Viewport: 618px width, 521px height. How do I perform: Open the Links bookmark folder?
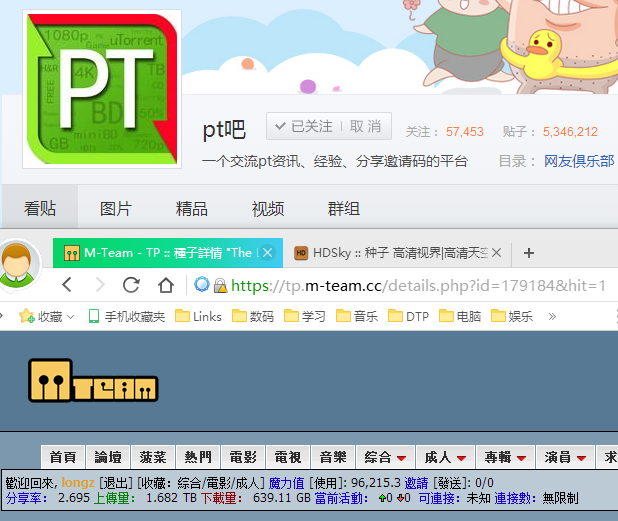point(198,316)
